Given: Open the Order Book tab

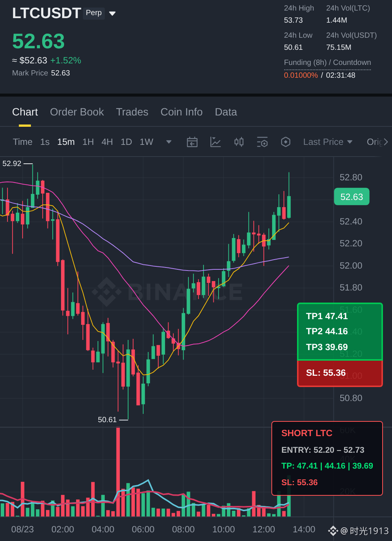Looking at the screenshot, I should click(77, 112).
